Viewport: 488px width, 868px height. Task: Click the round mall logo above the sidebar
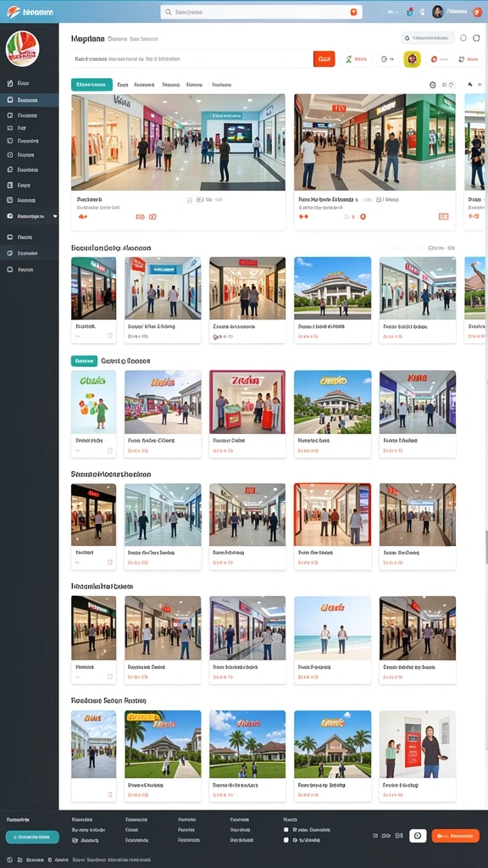pos(22,48)
